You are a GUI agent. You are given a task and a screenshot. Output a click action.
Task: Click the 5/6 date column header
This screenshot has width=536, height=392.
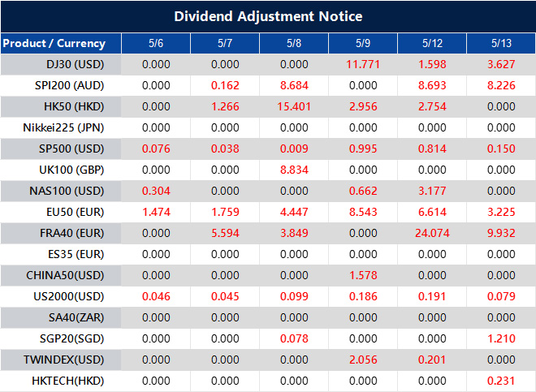tap(156, 43)
